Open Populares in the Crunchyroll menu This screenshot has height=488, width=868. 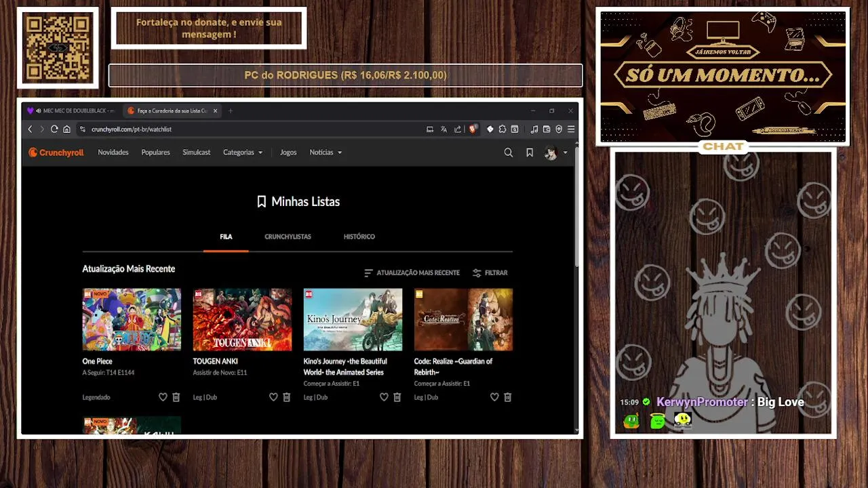[155, 152]
